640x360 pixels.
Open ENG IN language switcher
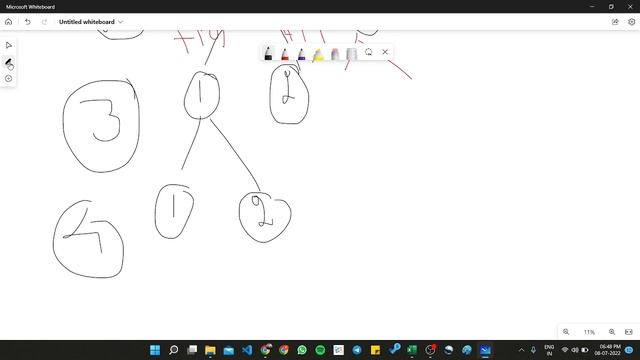coord(549,350)
